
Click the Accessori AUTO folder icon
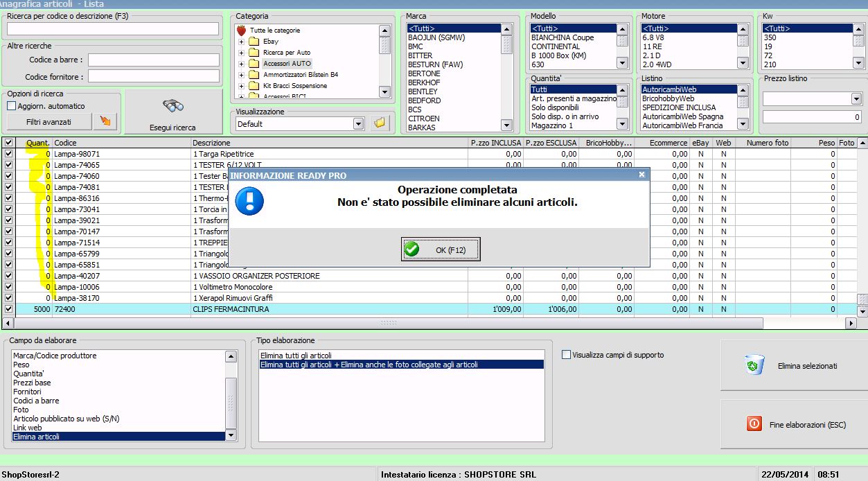click(x=254, y=64)
